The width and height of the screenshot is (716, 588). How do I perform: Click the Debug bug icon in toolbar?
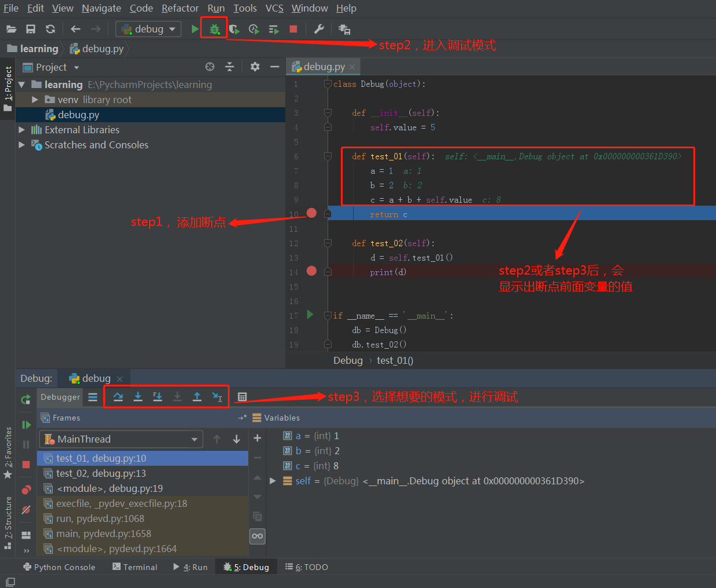215,29
